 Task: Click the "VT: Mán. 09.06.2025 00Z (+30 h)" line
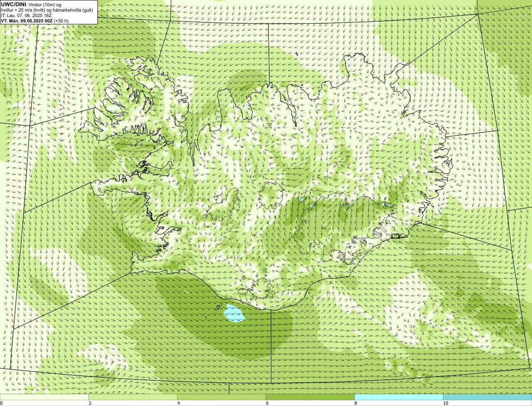click(34, 21)
